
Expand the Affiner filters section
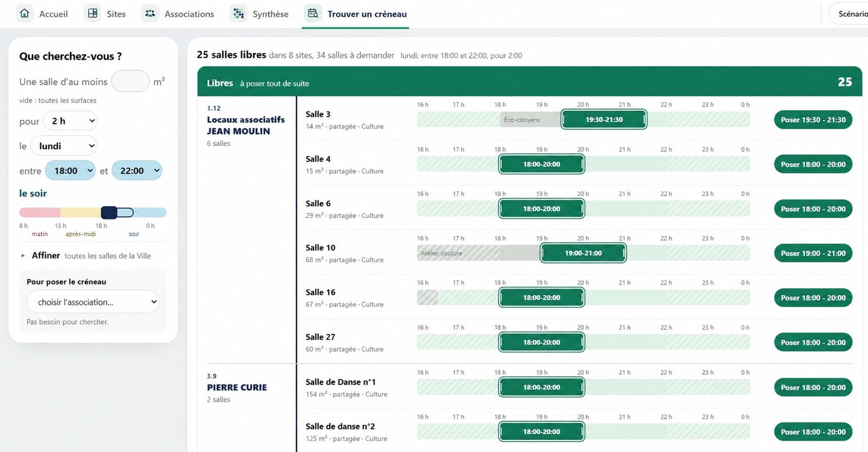point(85,256)
